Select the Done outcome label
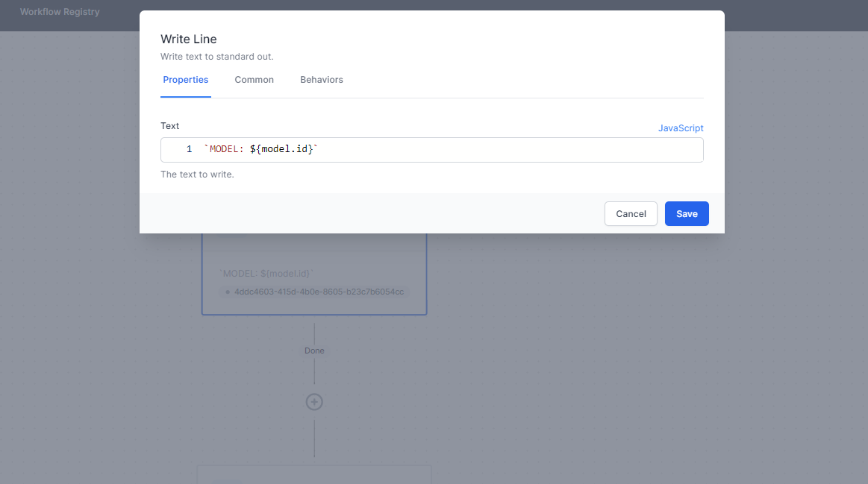This screenshot has width=868, height=484. (x=314, y=351)
